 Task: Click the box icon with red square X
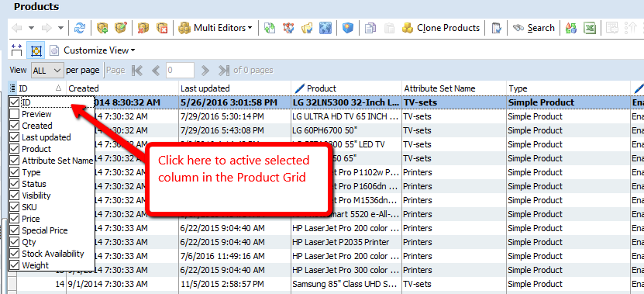pyautogui.click(x=162, y=28)
